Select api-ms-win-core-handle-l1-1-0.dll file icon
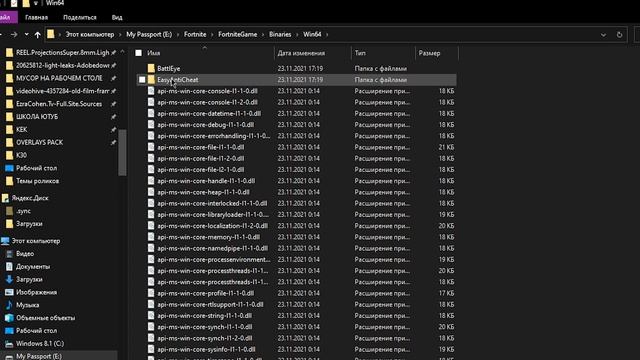This screenshot has width=640, height=360. click(151, 181)
